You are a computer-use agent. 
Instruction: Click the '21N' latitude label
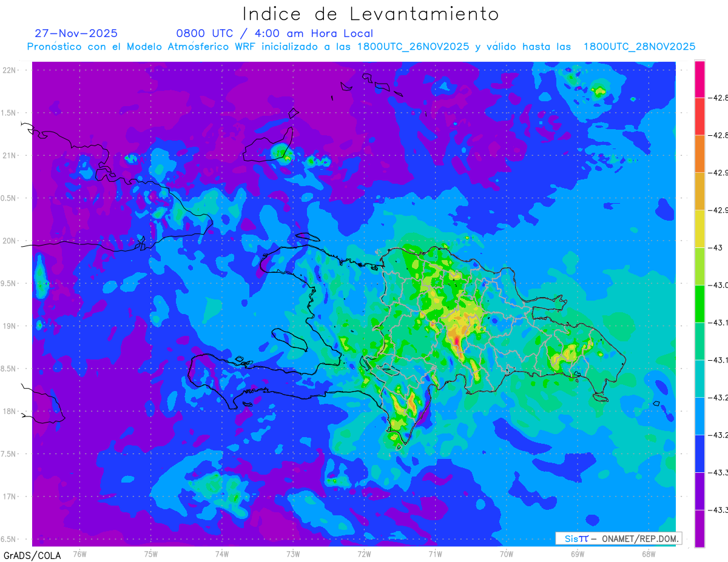point(10,155)
